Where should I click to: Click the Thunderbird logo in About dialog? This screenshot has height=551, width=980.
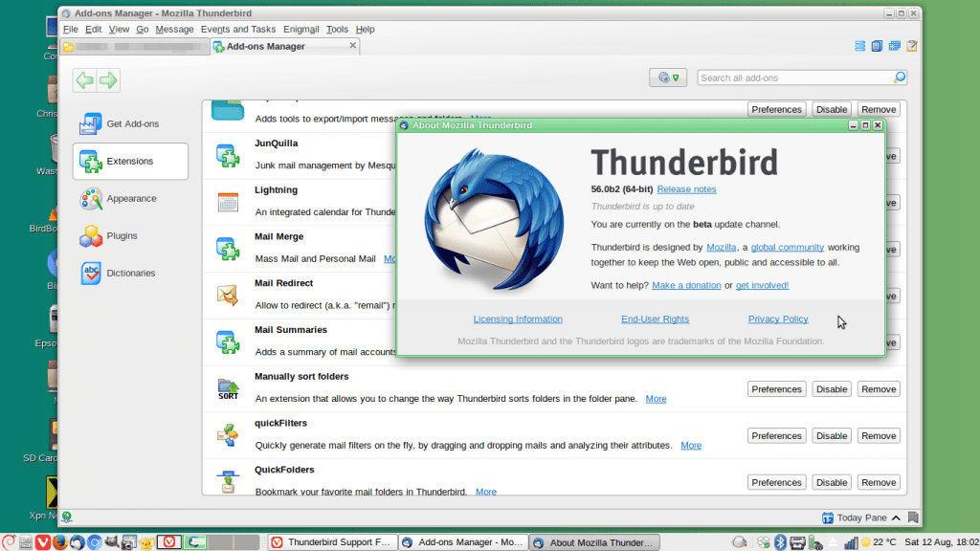(x=494, y=220)
